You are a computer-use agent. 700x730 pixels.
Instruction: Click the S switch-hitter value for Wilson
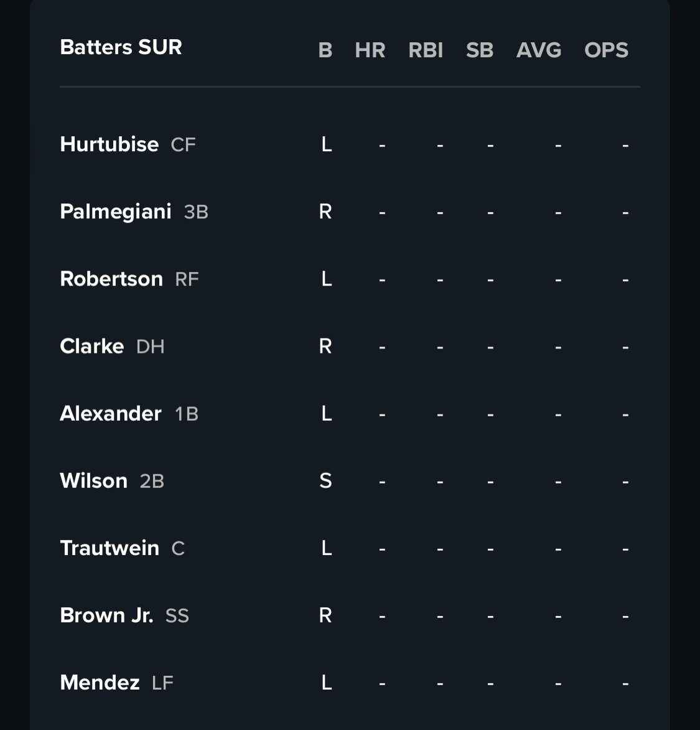[325, 480]
